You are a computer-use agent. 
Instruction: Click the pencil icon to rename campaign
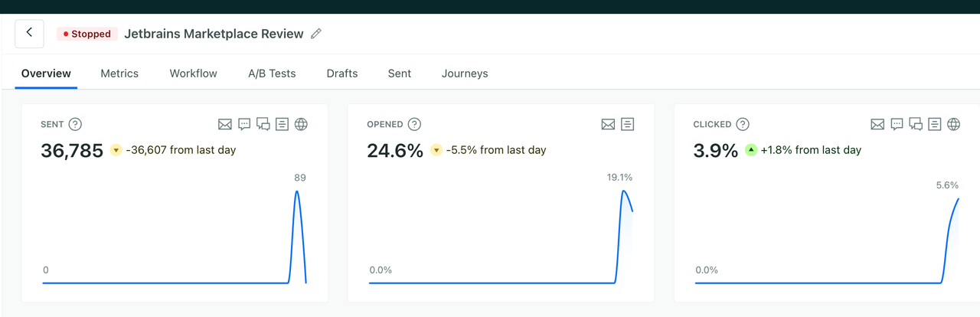click(316, 34)
